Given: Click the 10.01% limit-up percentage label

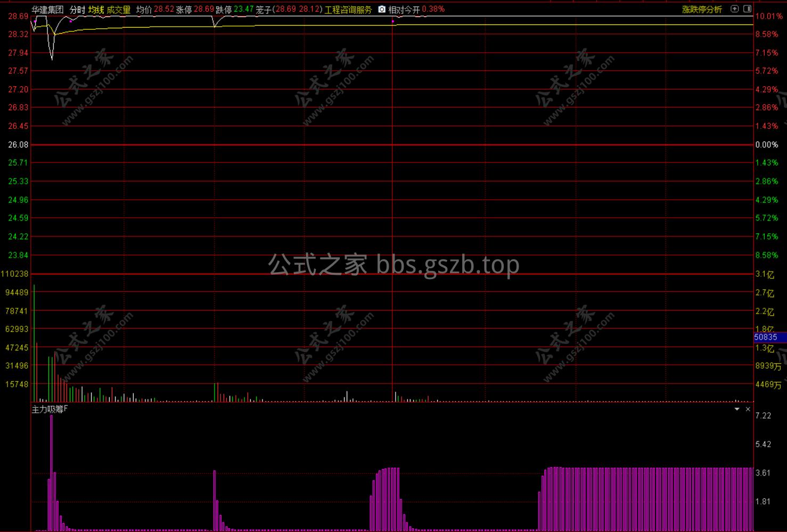Looking at the screenshot, I should coord(768,17).
